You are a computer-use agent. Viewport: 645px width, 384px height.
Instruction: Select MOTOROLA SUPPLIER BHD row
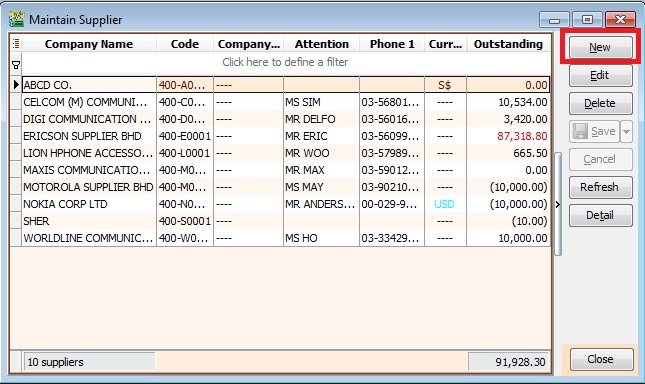point(285,187)
